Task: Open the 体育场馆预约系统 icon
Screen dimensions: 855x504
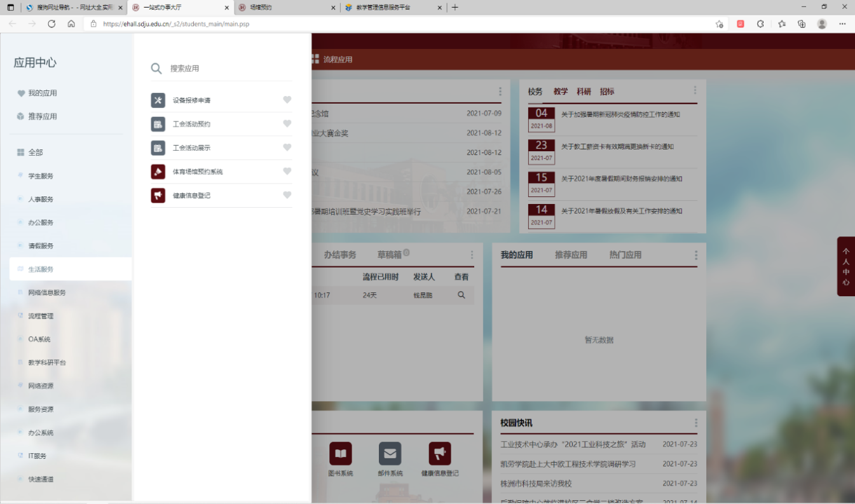Action: (x=158, y=172)
